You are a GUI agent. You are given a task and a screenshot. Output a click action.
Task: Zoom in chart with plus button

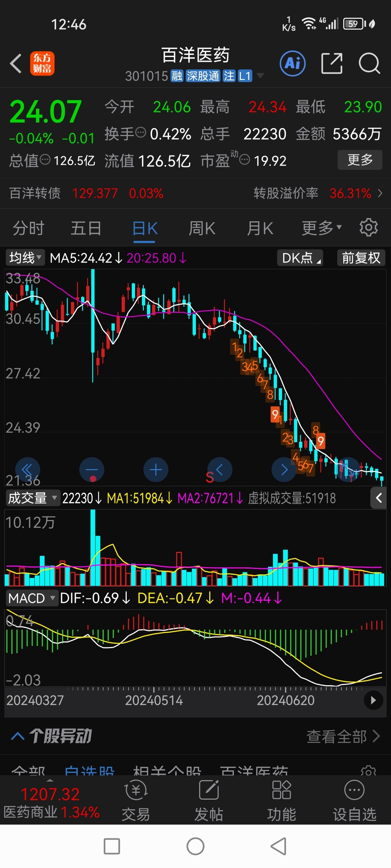click(156, 470)
